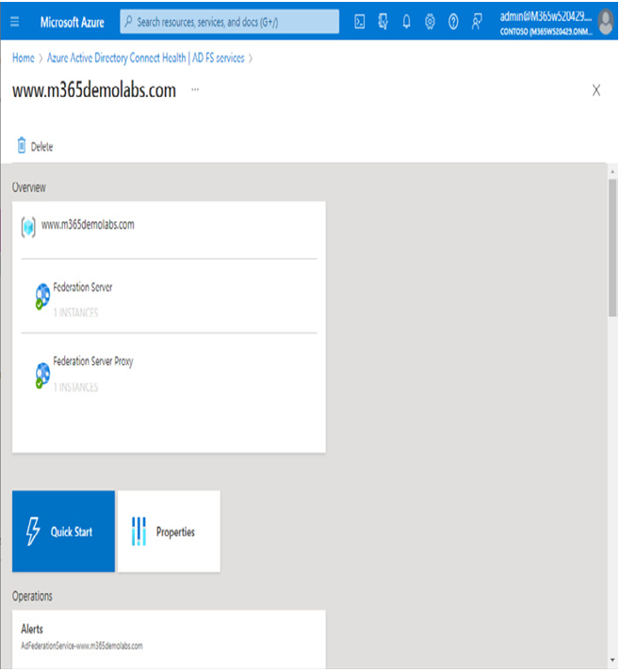Select the service cube icon in Overview
This screenshot has width=620, height=672.
point(28,227)
